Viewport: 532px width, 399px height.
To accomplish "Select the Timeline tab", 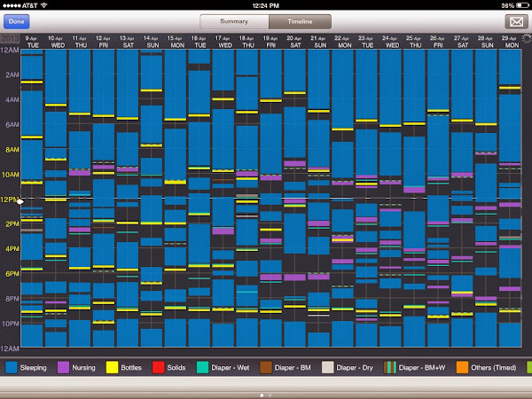I will click(299, 21).
